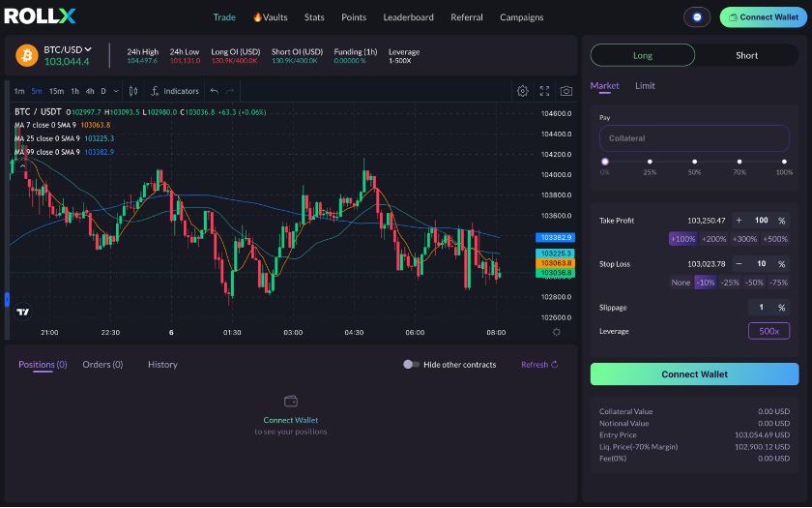Switch to Limit order tab

645,86
